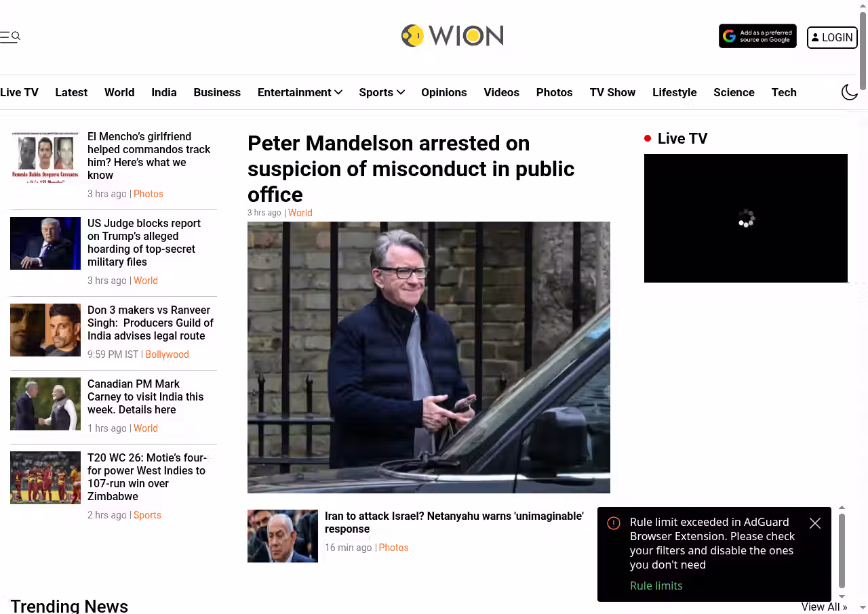Screen dimensions: 868x614
Task: Click Add as preferred source on Google
Action: click(757, 37)
